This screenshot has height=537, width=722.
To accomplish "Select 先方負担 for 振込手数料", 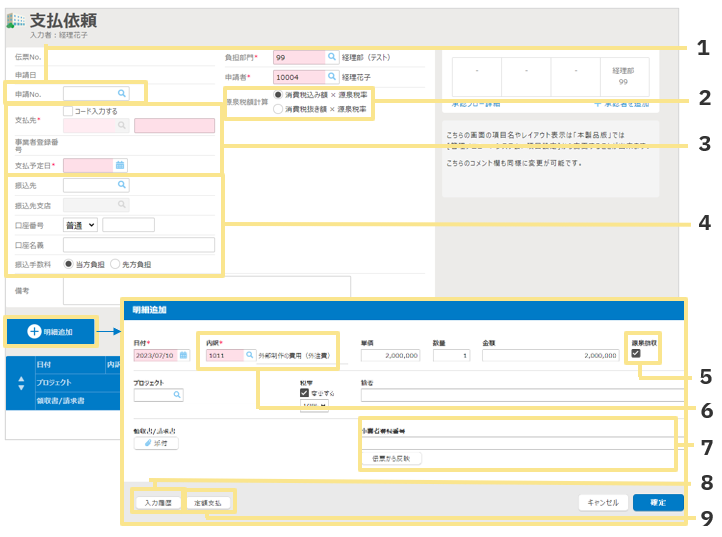I will [x=116, y=264].
